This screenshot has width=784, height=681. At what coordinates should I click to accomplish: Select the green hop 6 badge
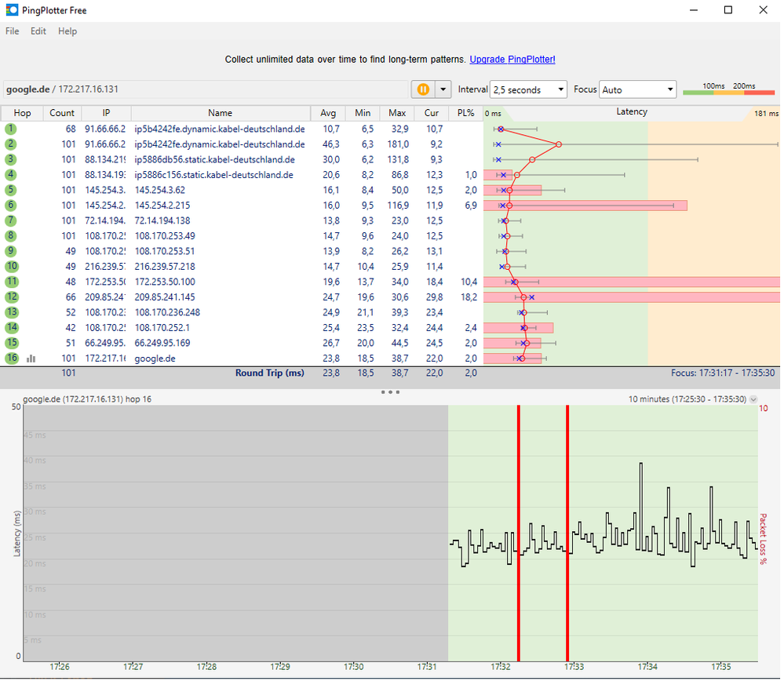tap(11, 205)
